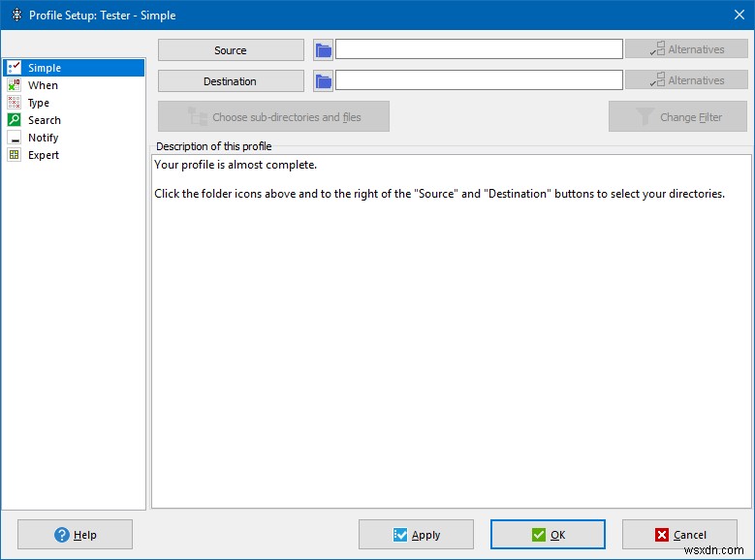Open the Destination folder browse icon

coord(323,80)
